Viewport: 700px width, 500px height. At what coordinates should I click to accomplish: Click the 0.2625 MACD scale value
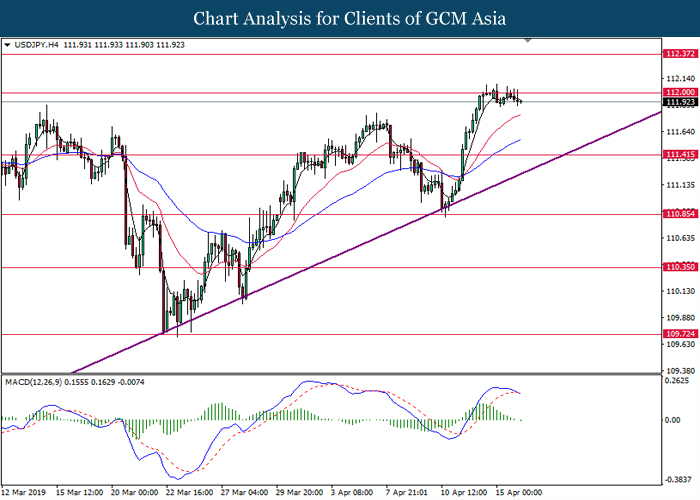tap(678, 381)
